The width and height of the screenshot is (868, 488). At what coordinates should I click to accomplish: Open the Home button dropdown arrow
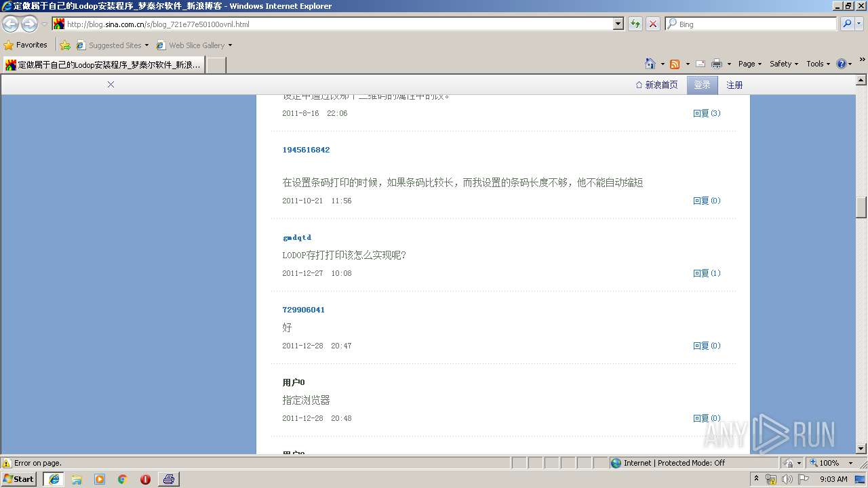click(663, 64)
